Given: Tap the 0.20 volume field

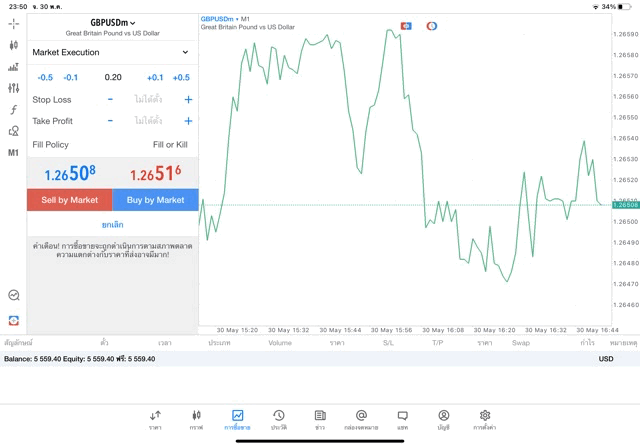Looking at the screenshot, I should 112,77.
